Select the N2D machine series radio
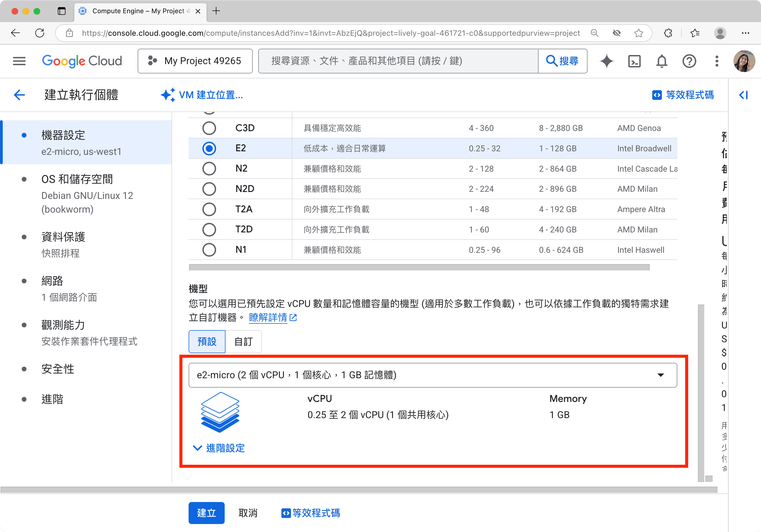 [x=209, y=189]
